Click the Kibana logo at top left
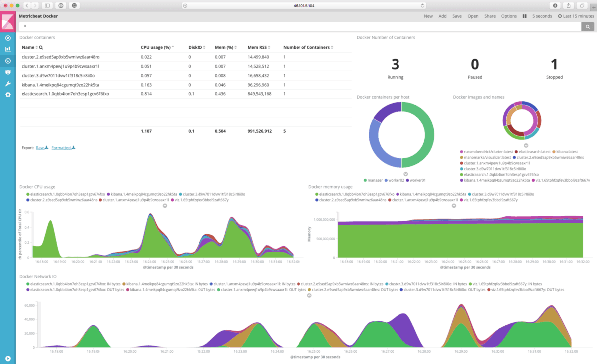Screen dimensions: 597x364 [7, 21]
